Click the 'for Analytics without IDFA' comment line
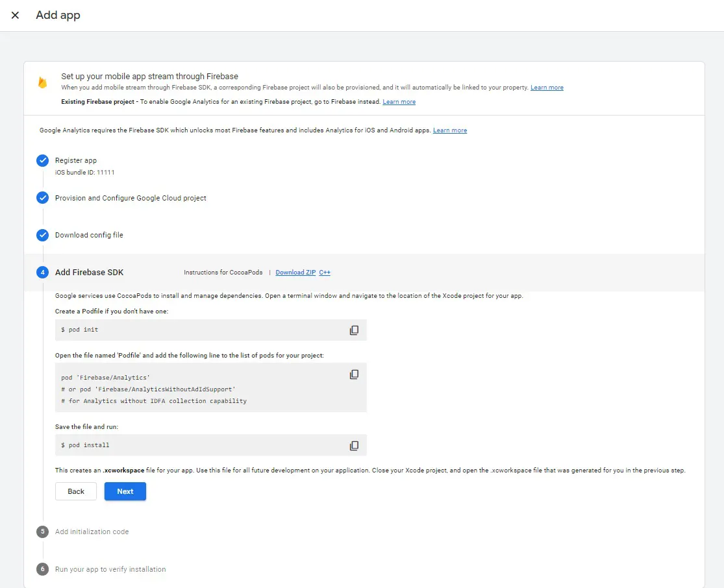The width and height of the screenshot is (724, 588). coord(154,401)
